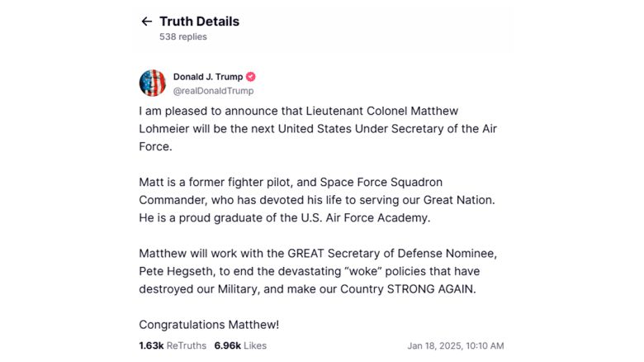Open Donald J. Trump's profile avatar
Viewport: 644px width, 362px height.
[x=152, y=83]
